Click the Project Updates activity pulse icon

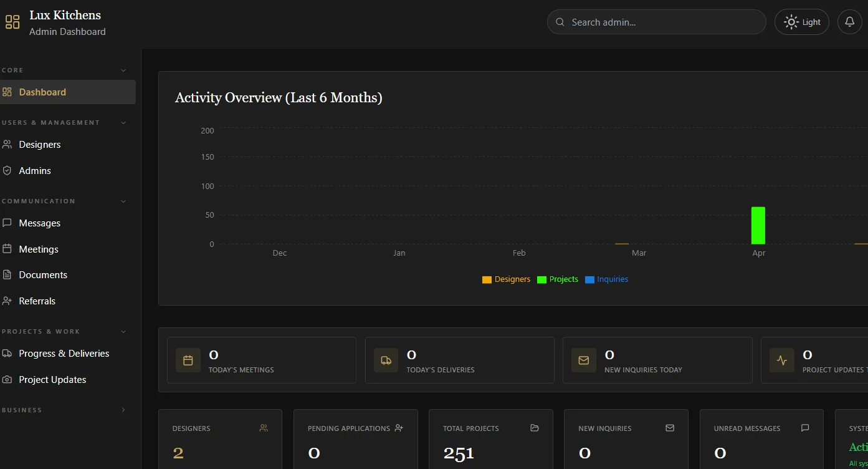tap(782, 360)
